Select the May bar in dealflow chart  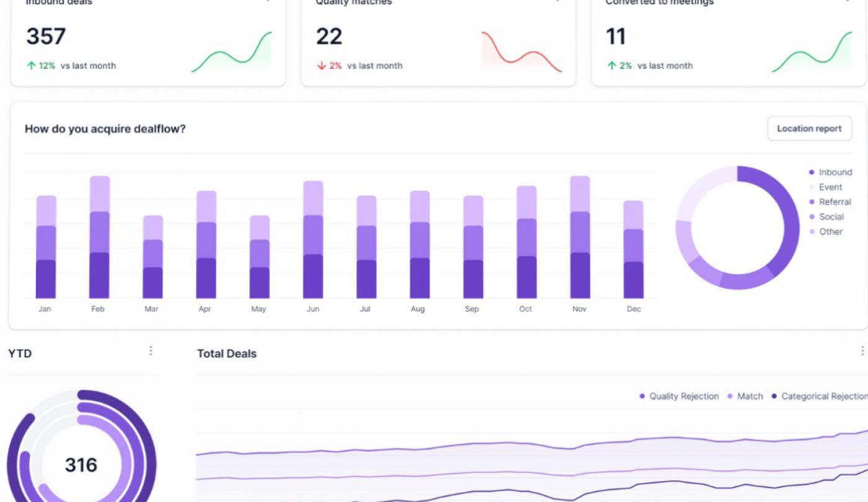pos(260,257)
